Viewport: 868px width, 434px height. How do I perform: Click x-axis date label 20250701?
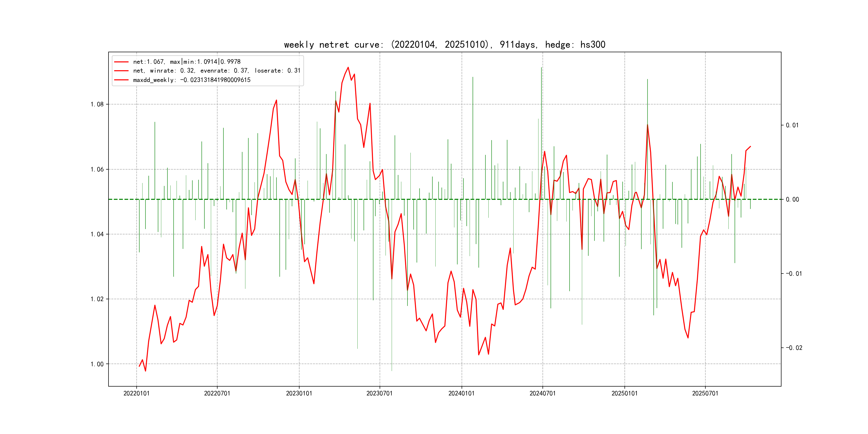(x=705, y=394)
